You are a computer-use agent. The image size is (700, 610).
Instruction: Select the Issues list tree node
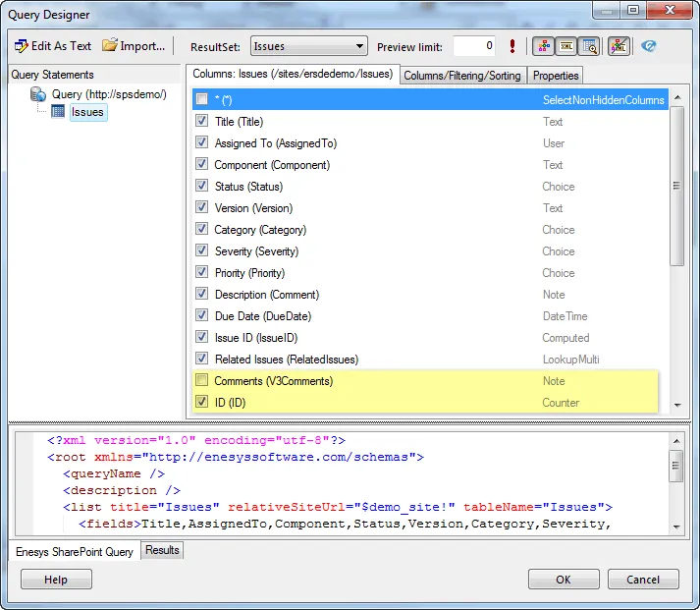87,113
